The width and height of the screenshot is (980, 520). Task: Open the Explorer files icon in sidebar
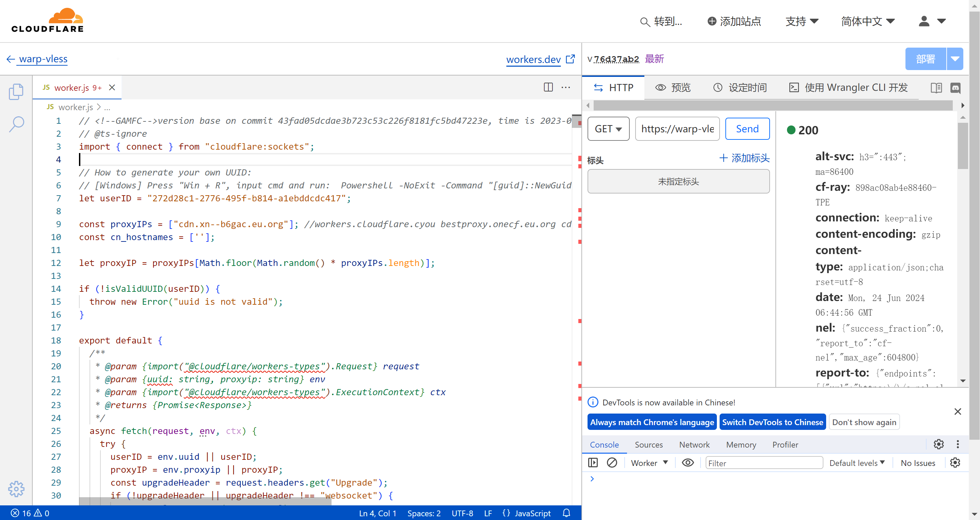16,91
